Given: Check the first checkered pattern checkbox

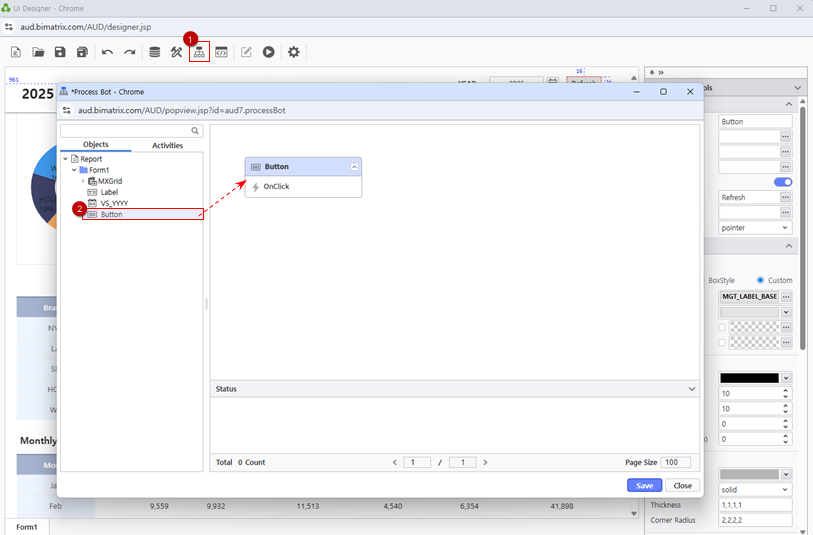Looking at the screenshot, I should (x=722, y=327).
